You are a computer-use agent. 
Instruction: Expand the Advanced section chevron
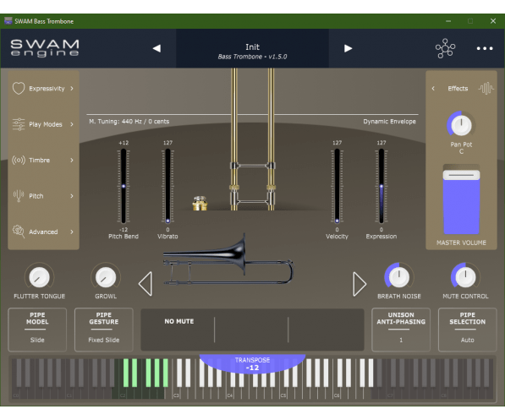pos(72,232)
